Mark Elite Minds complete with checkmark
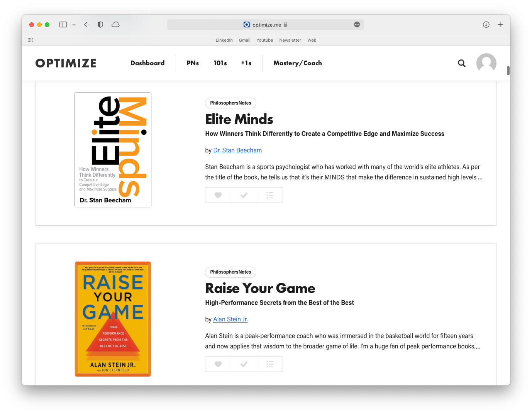The height and width of the screenshot is (414, 532). [244, 195]
